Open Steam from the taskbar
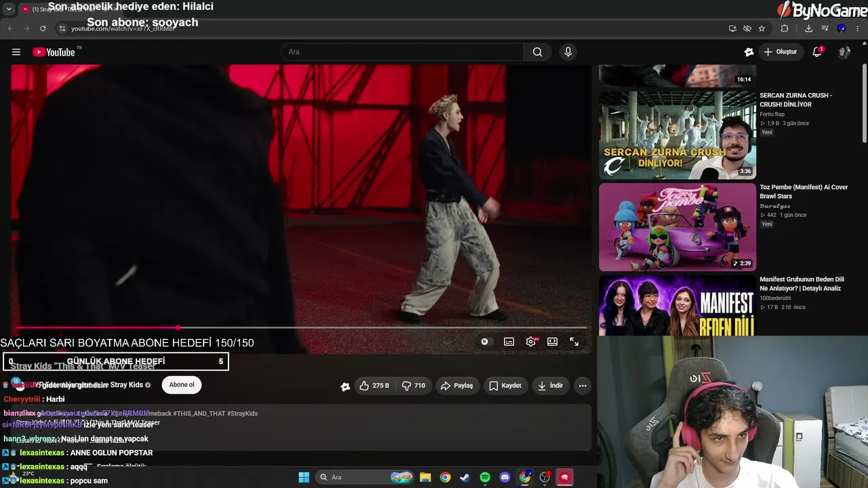The height and width of the screenshot is (488, 868). (x=465, y=477)
